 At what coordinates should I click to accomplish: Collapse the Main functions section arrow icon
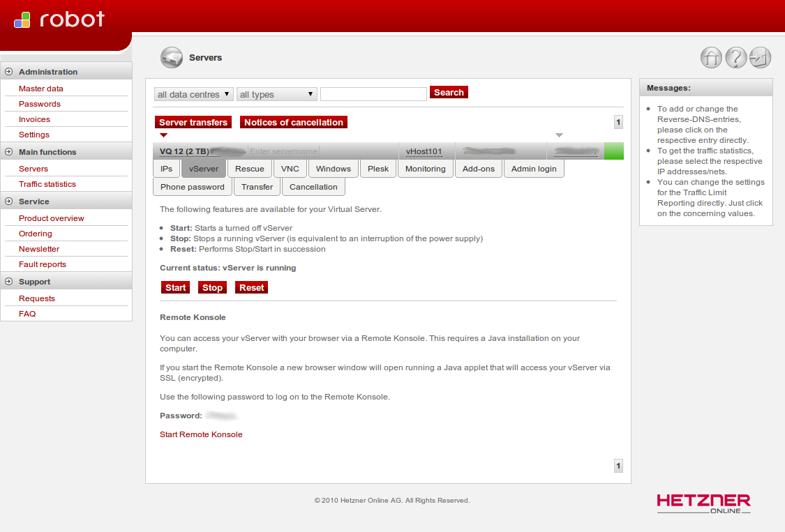click(9, 151)
